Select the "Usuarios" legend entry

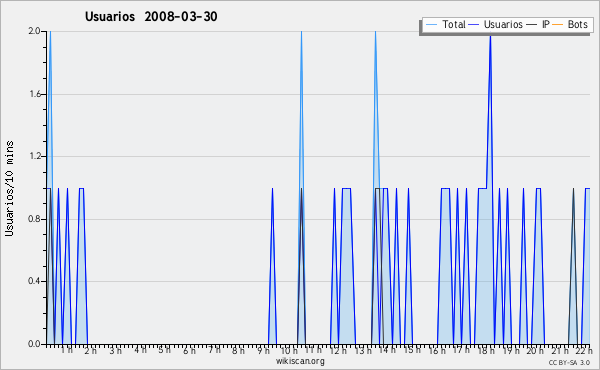point(496,24)
